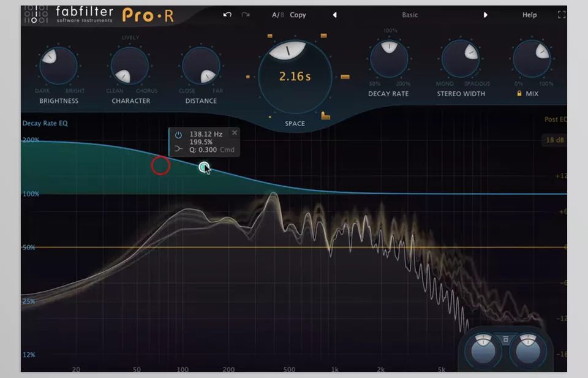Click the MIX label text

pos(532,94)
